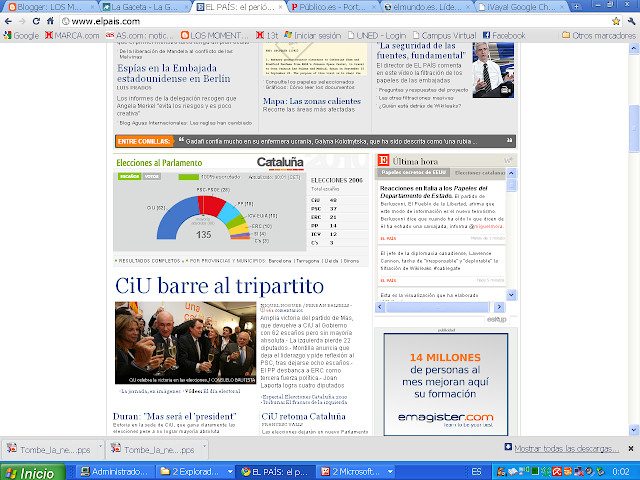Expand the first download item's dropdown arrow
The image size is (640, 480).
click(100, 447)
